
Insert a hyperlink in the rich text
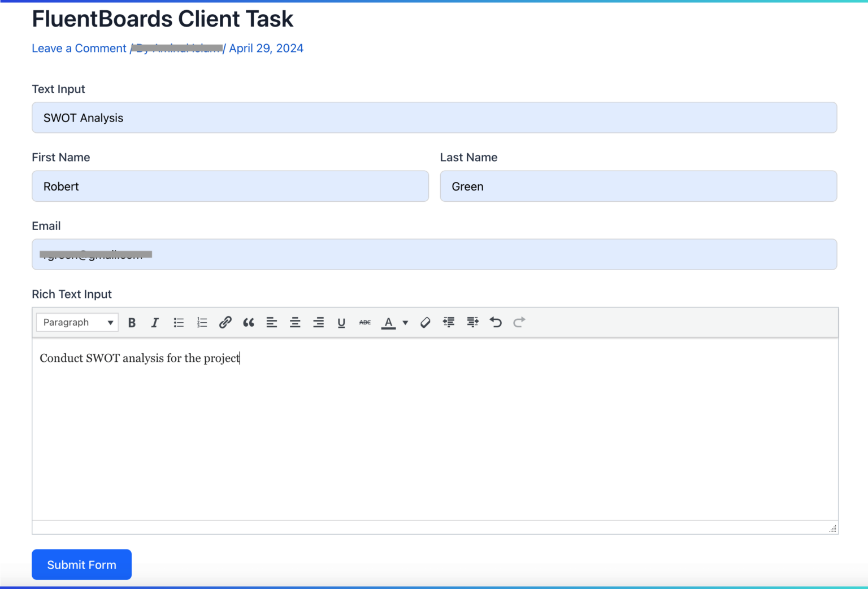[225, 322]
